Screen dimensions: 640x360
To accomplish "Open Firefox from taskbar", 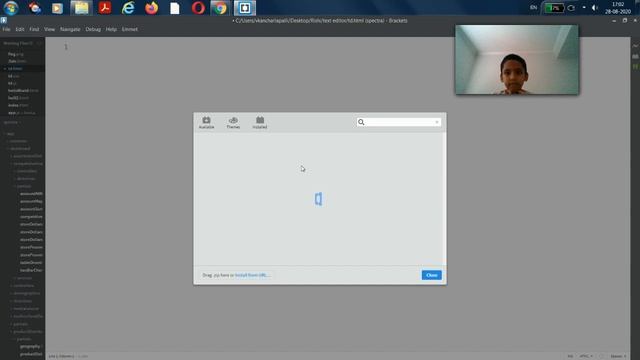I will tap(151, 8).
